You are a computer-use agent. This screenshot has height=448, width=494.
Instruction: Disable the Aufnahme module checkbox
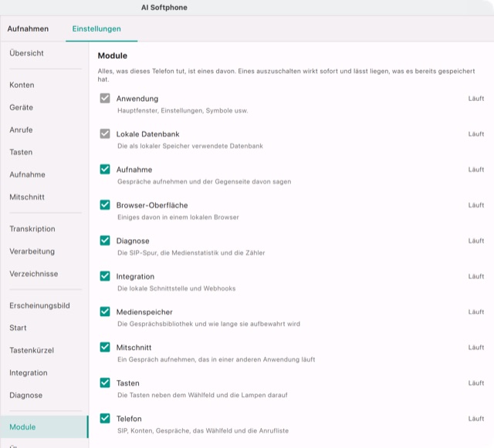pyautogui.click(x=105, y=170)
